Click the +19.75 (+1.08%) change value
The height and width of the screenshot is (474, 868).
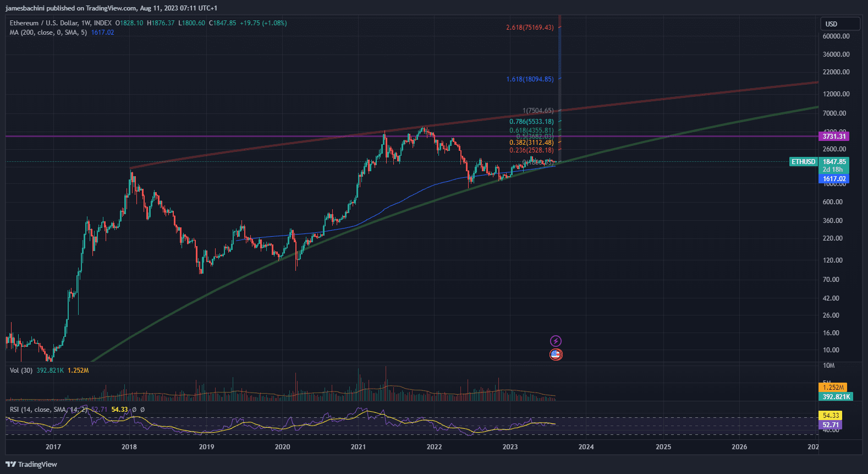point(263,23)
